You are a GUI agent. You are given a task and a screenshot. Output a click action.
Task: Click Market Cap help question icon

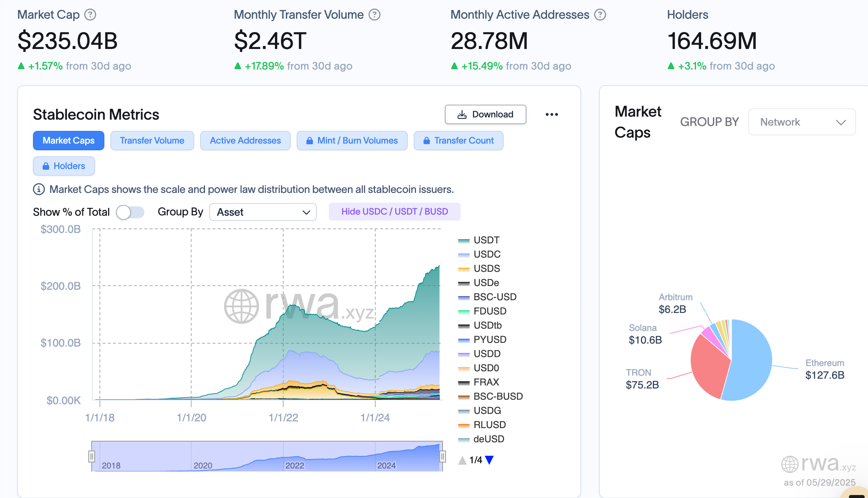pyautogui.click(x=90, y=15)
